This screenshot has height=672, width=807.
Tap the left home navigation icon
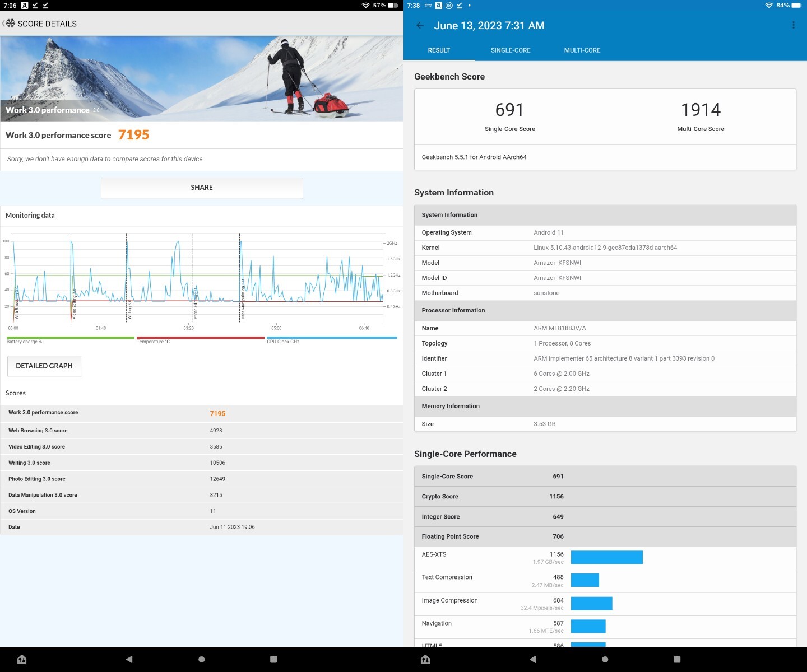pyautogui.click(x=22, y=659)
